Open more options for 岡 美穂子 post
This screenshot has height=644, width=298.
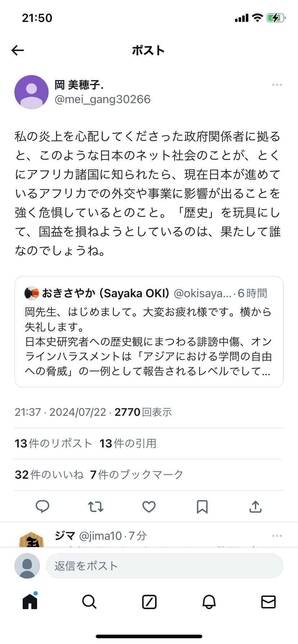point(277,85)
